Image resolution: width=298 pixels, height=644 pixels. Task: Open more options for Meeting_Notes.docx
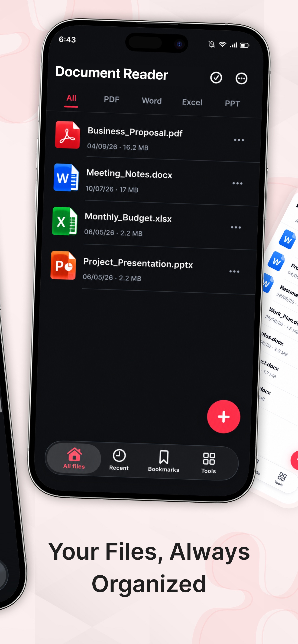pyautogui.click(x=237, y=184)
